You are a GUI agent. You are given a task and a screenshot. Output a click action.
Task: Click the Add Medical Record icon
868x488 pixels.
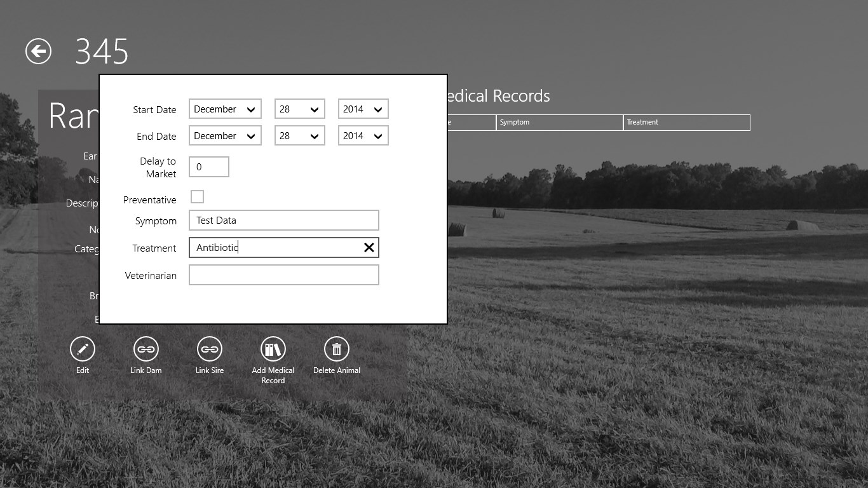[273, 349]
